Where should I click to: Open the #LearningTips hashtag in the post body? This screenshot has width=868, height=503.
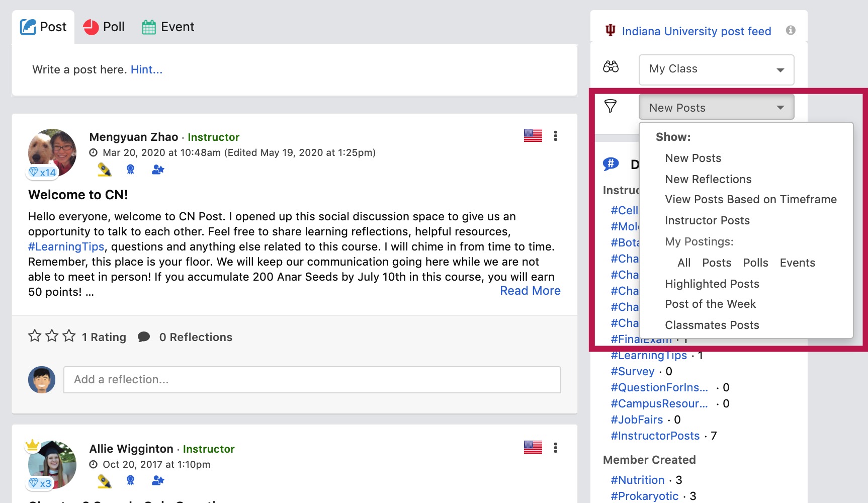point(66,247)
